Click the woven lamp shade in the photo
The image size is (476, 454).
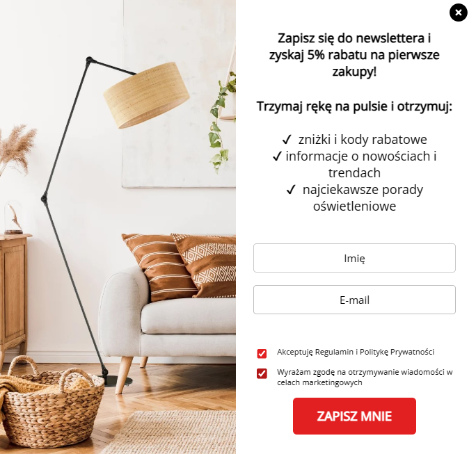click(x=146, y=95)
